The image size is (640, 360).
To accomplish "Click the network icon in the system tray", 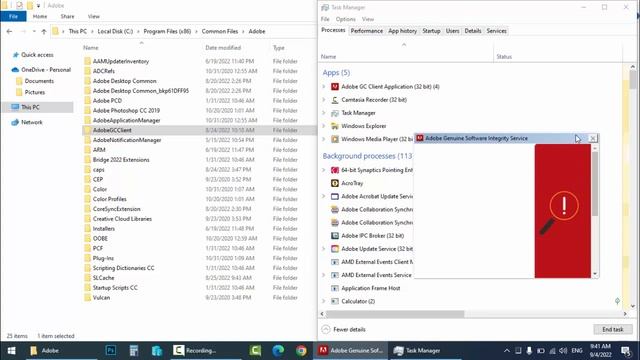I will (x=552, y=350).
